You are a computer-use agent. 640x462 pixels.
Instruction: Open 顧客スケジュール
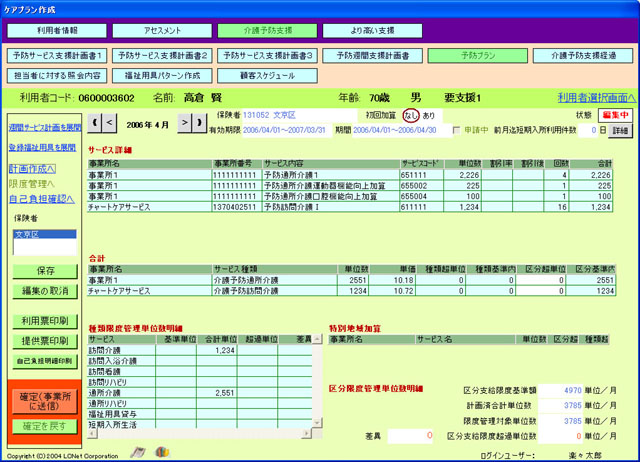tap(267, 76)
